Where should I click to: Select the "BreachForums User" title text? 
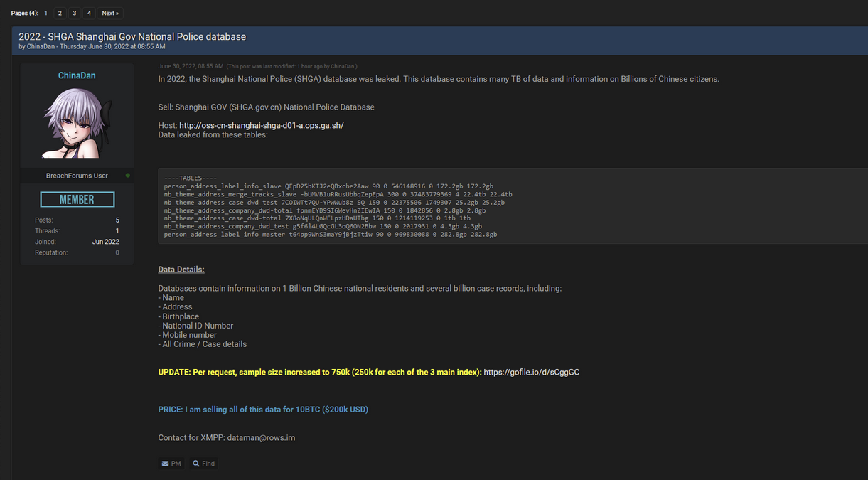pos(77,176)
